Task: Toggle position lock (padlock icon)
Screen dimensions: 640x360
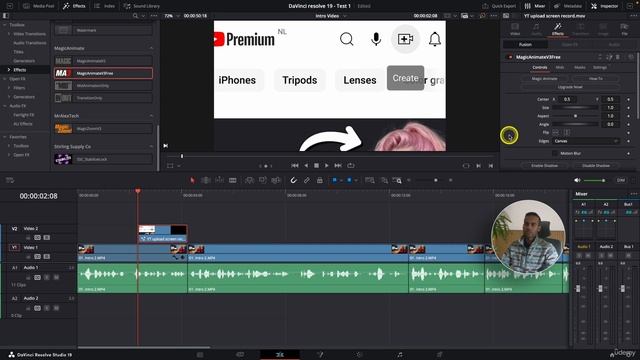Action: coord(320,180)
